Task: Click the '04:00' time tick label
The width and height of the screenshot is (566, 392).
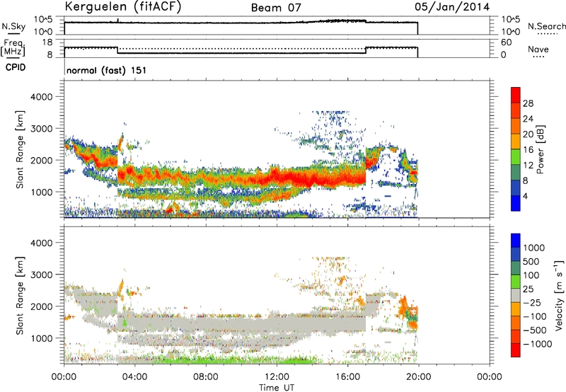Action: tap(134, 377)
